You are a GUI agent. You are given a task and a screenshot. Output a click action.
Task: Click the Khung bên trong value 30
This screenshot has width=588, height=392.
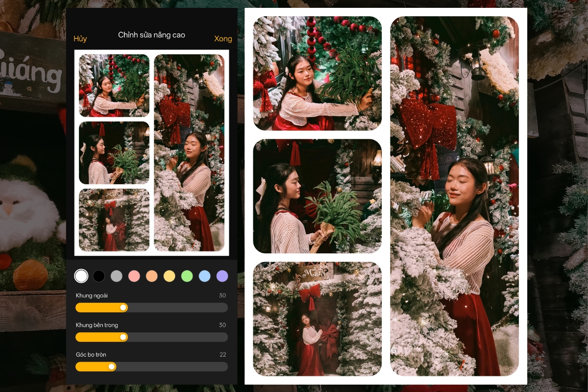(x=222, y=325)
